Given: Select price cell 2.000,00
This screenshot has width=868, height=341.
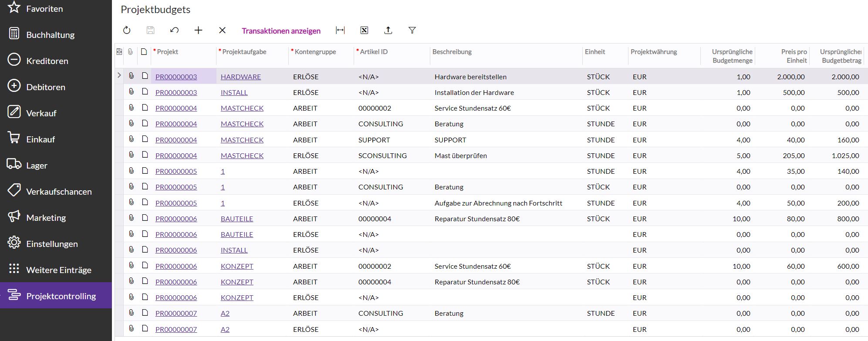Looking at the screenshot, I should [x=791, y=77].
